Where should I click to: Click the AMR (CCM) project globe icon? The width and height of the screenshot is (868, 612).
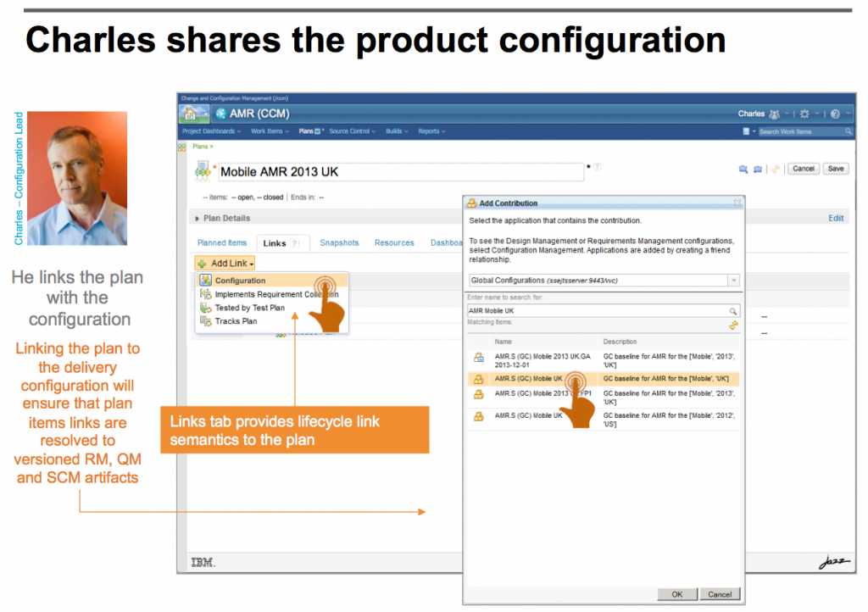pyautogui.click(x=221, y=114)
